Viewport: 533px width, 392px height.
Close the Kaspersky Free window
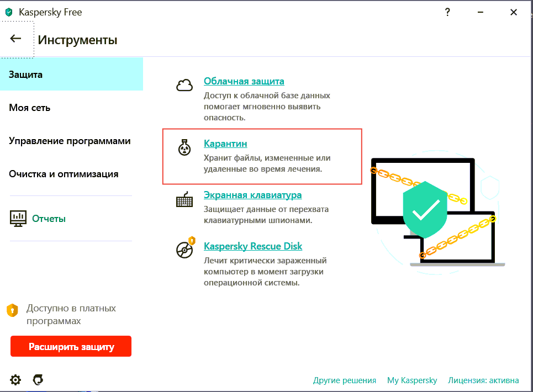pyautogui.click(x=514, y=12)
